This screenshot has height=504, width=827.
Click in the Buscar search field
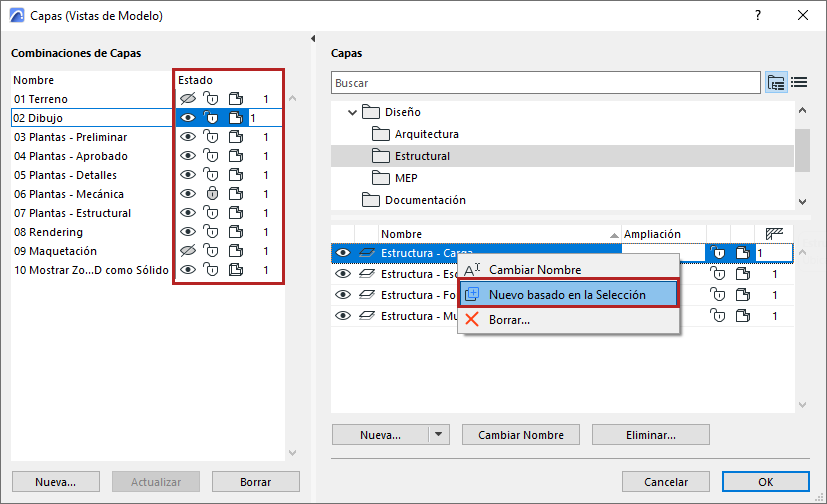(x=545, y=83)
